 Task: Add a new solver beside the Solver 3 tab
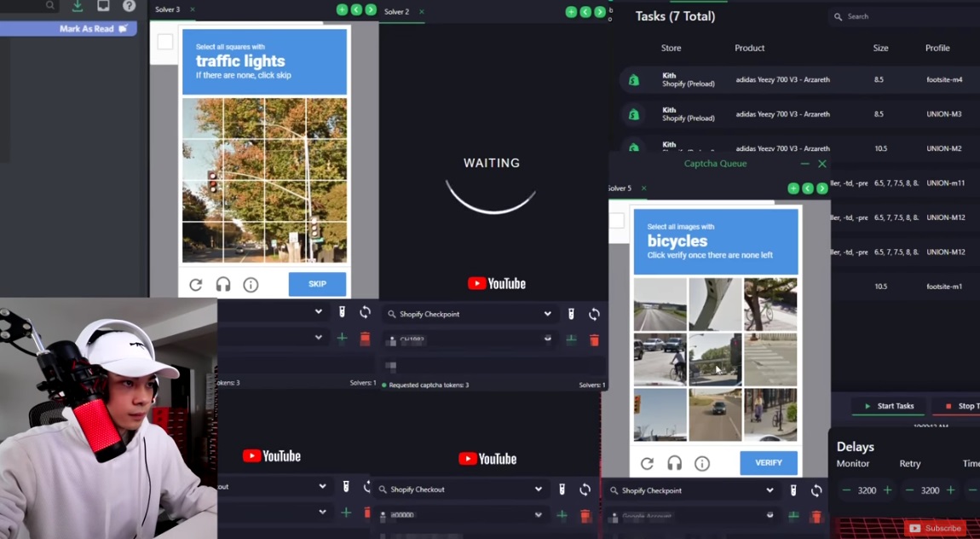pyautogui.click(x=342, y=9)
